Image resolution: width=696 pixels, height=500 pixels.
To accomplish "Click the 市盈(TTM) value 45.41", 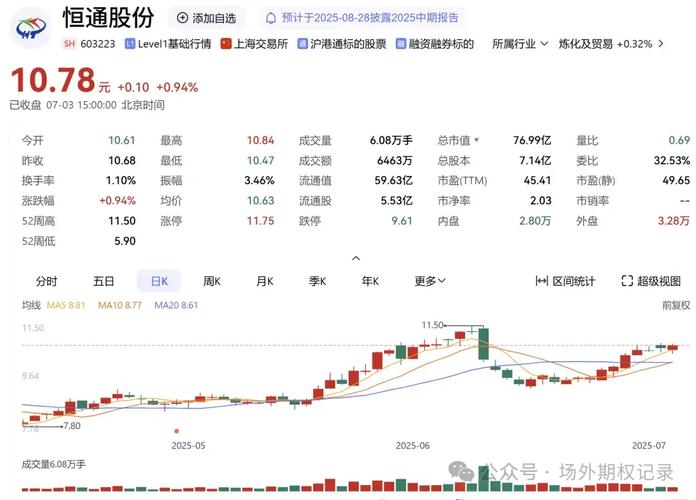I will pos(538,180).
